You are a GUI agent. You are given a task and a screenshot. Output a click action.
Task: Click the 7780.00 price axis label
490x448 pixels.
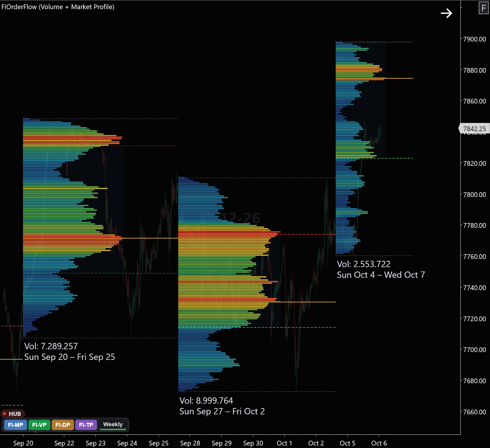coord(475,225)
